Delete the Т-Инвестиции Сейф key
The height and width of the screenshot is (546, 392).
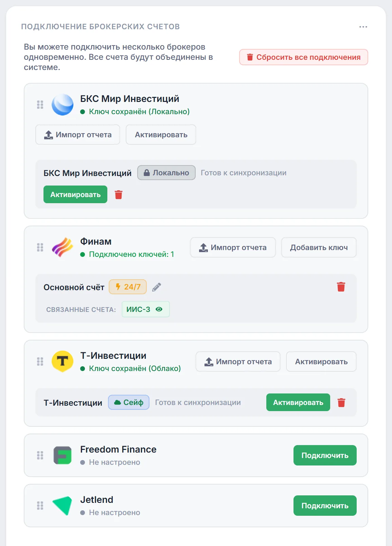pos(341,403)
